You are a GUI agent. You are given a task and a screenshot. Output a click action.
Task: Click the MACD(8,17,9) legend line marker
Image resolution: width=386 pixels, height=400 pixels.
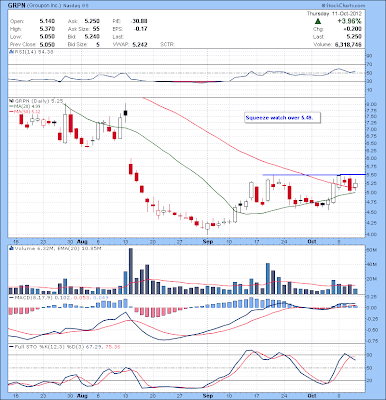pyautogui.click(x=11, y=297)
